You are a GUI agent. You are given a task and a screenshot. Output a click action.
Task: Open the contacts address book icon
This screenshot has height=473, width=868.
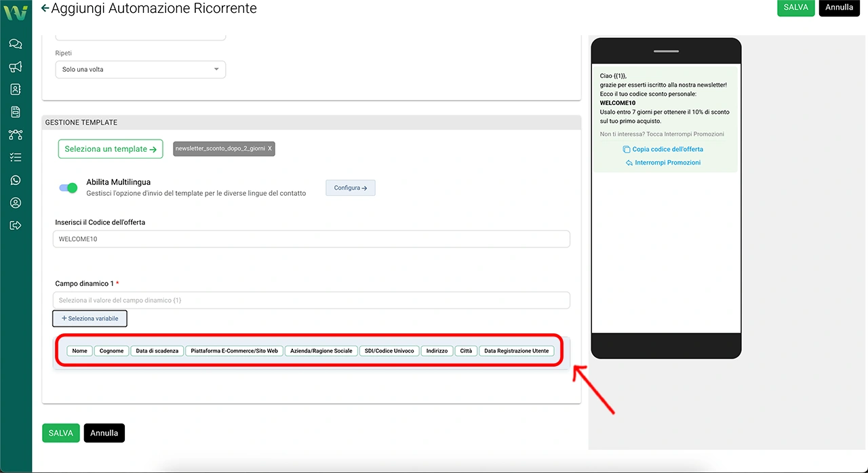coord(16,89)
